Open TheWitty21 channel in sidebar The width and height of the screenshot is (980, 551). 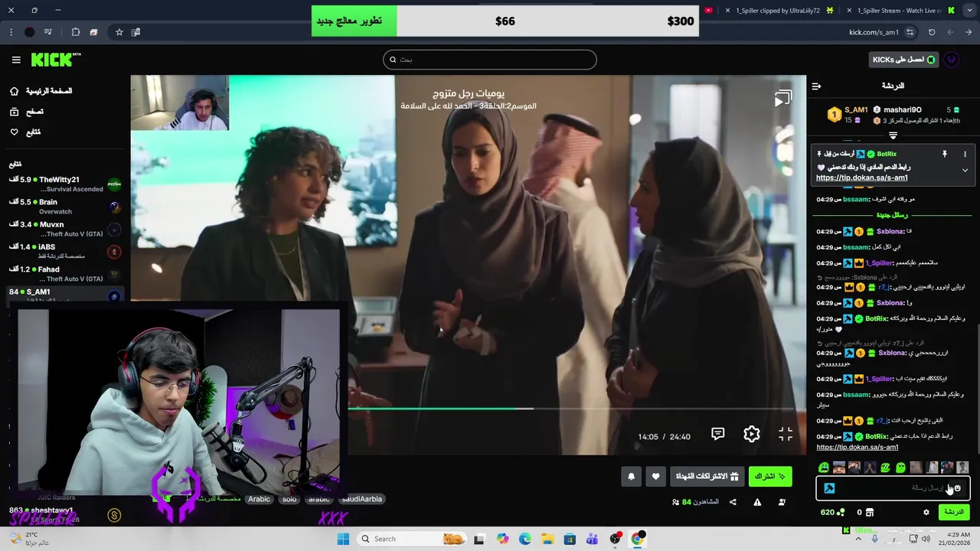coord(65,184)
